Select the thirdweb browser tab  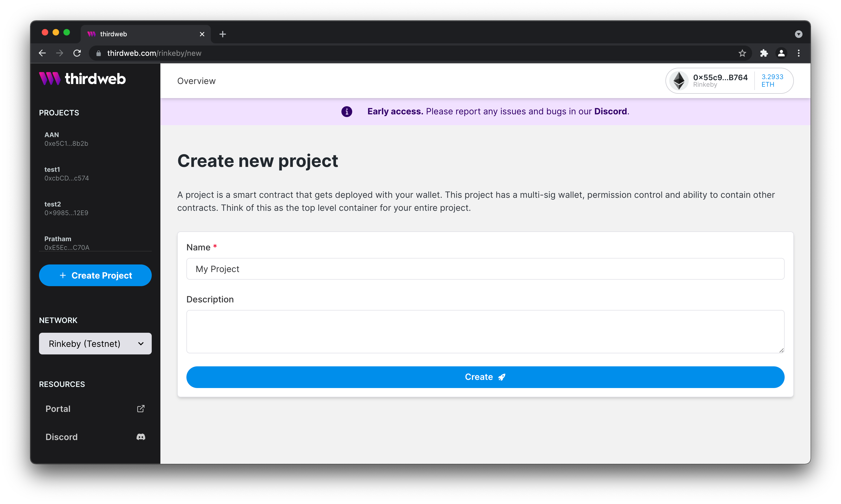pos(145,34)
